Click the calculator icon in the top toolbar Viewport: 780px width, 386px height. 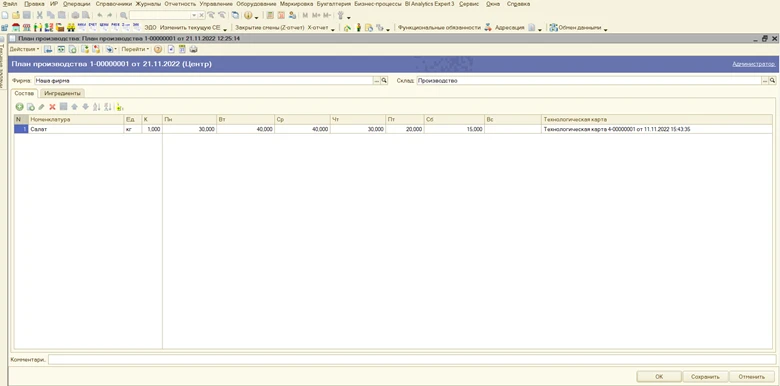pos(269,15)
